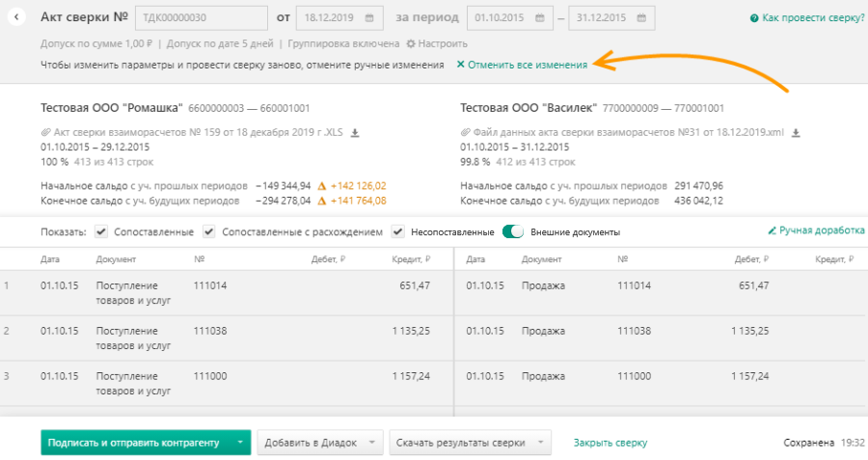Switch off Внешние документы toggle
Image resolution: width=868 pixels, height=460 pixels.
(x=513, y=232)
